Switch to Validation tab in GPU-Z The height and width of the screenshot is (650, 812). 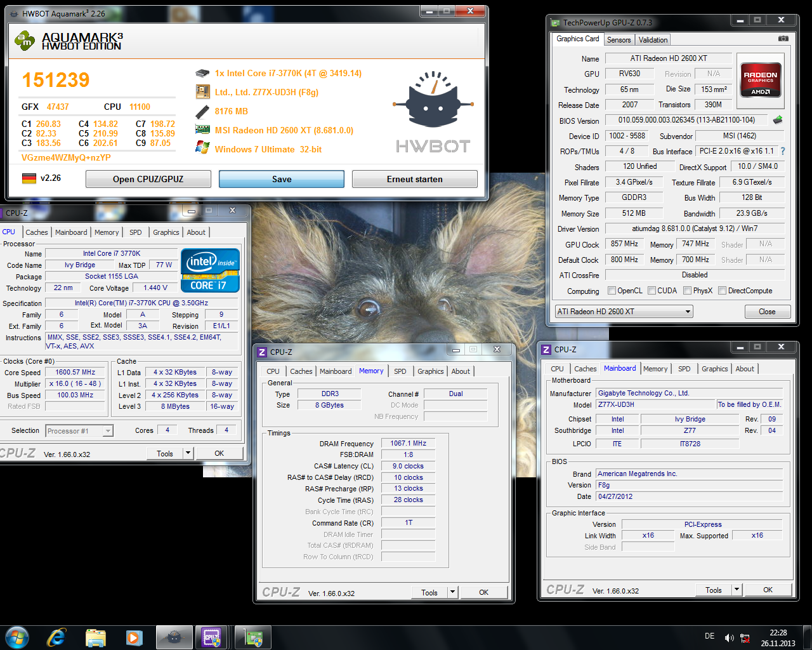click(x=653, y=40)
